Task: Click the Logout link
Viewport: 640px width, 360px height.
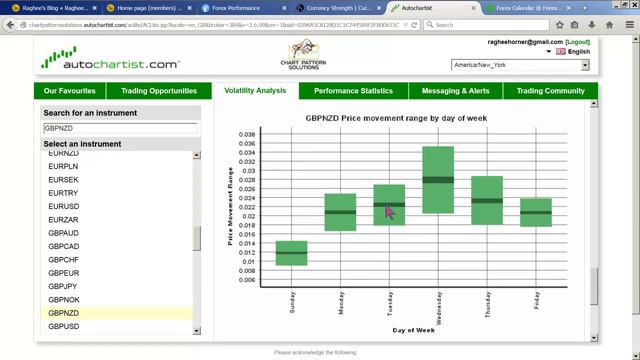Action: (578, 42)
